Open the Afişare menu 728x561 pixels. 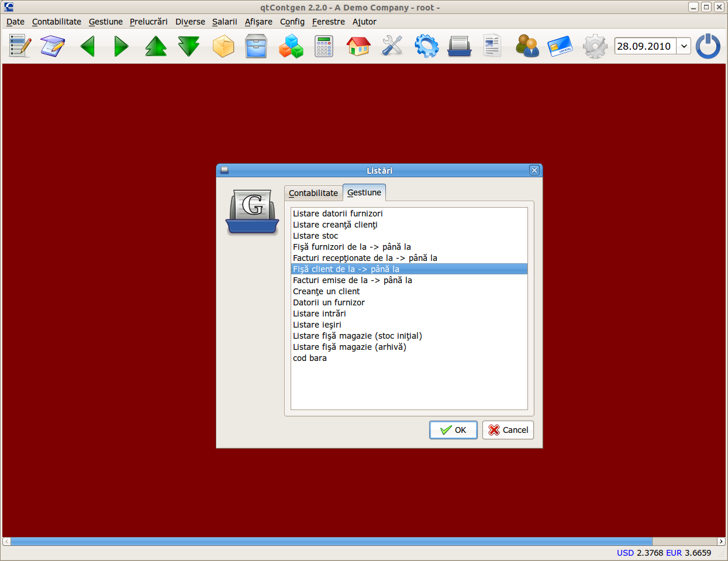[258, 22]
